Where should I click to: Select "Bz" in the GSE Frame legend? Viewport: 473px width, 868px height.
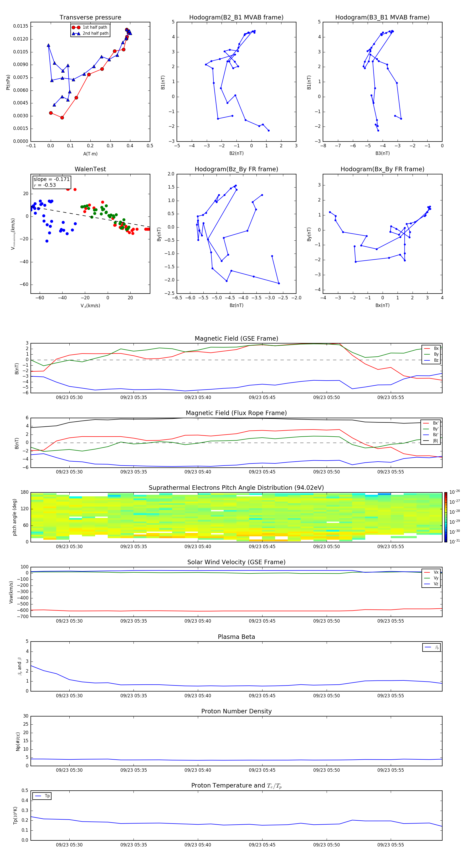tap(431, 360)
